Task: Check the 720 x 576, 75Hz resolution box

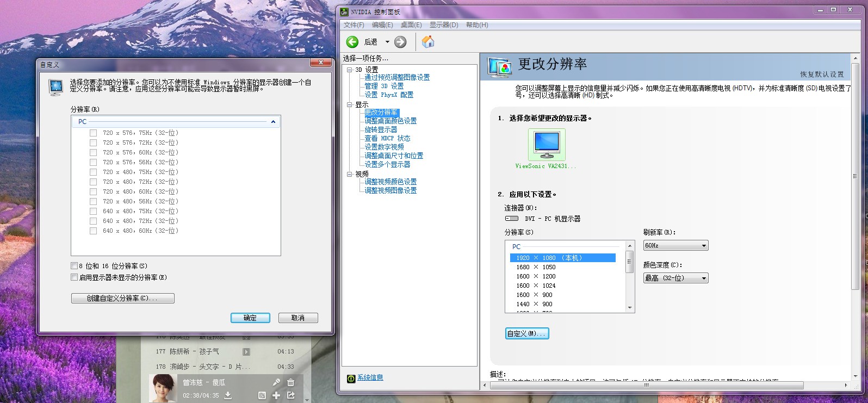Action: [93, 133]
